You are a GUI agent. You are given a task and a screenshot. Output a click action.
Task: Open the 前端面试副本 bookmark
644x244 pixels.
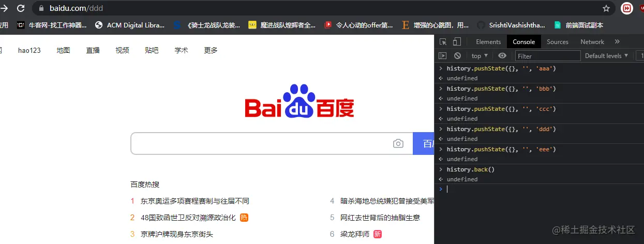coord(578,25)
